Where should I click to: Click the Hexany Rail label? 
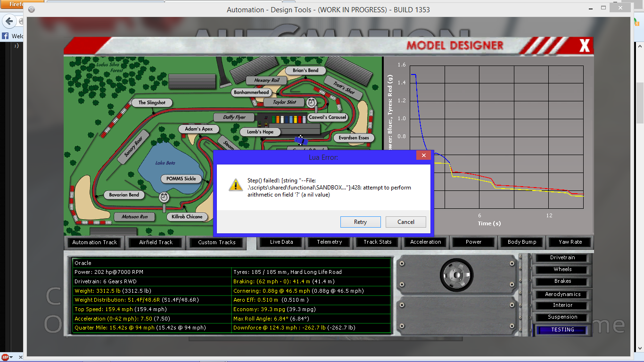click(267, 81)
